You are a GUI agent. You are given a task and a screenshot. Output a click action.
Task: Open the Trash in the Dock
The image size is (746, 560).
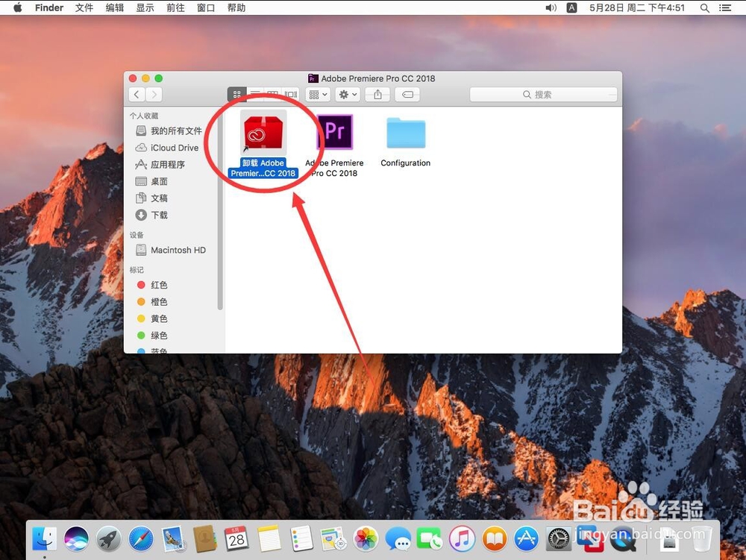(702, 539)
